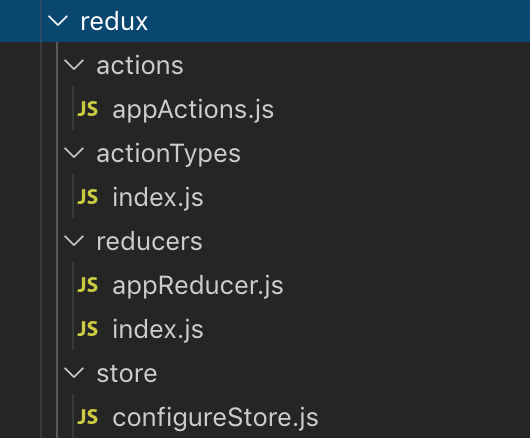Select the store folder name
This screenshot has width=530, height=438.
pos(127,374)
